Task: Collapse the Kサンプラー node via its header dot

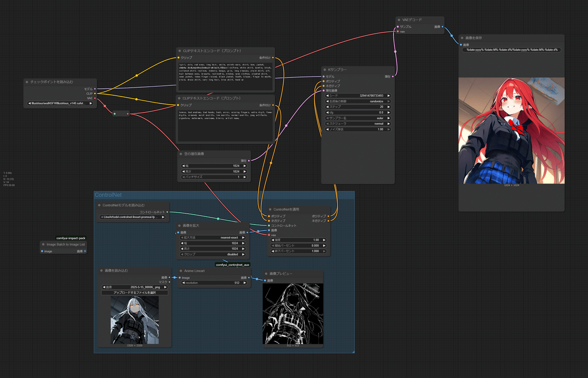Action: coord(324,70)
